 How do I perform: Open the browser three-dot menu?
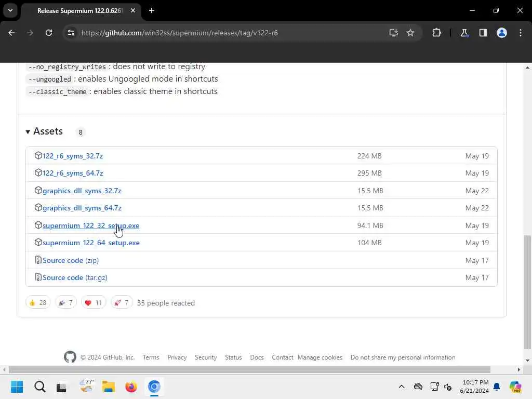521,33
